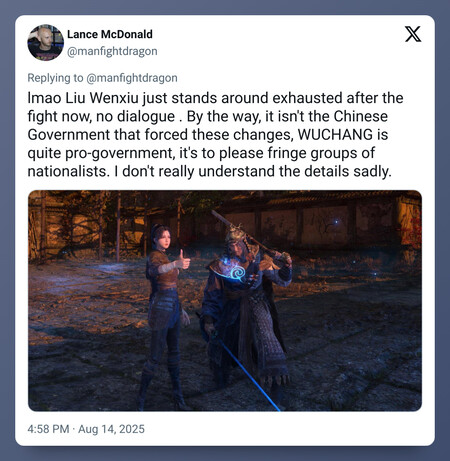Viewport: 450px width, 461px height.
Task: Open the X logo in the card corner
Action: [413, 34]
